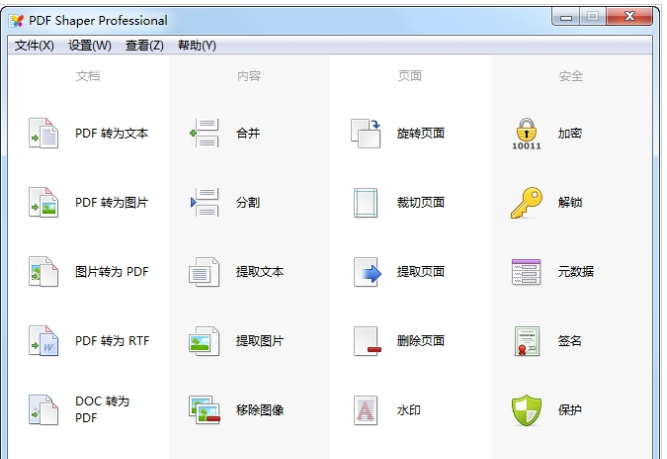Click the 元数据 label
This screenshot has width=667, height=459.
pyautogui.click(x=576, y=271)
